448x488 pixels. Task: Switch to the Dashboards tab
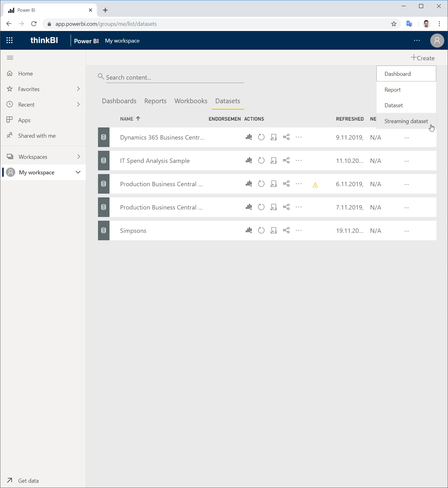point(119,101)
